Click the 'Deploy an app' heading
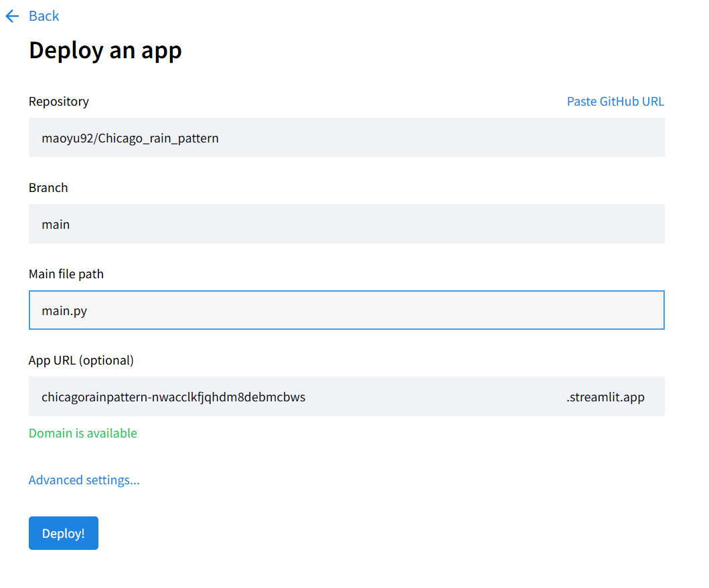Viewport: 709px width, 588px height. click(x=105, y=50)
